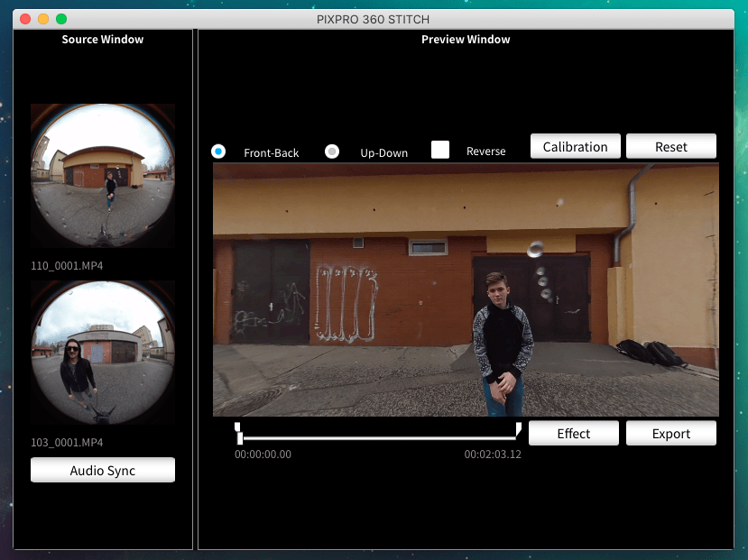Click the Calibration button
Viewport: 748px width, 560px height.
point(576,146)
